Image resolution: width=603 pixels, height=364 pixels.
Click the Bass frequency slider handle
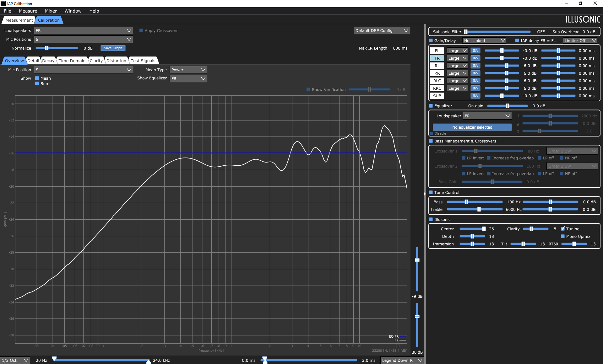466,202
